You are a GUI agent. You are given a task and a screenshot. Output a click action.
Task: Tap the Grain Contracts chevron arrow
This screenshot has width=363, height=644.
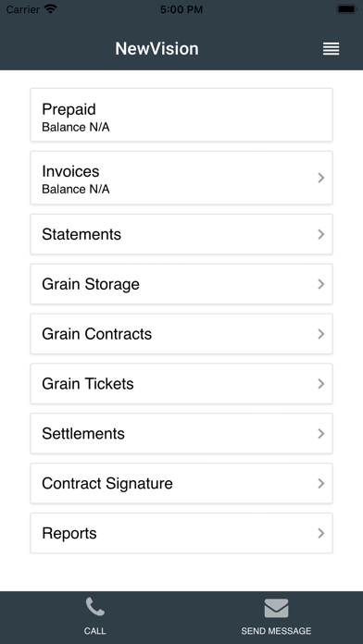coord(321,334)
